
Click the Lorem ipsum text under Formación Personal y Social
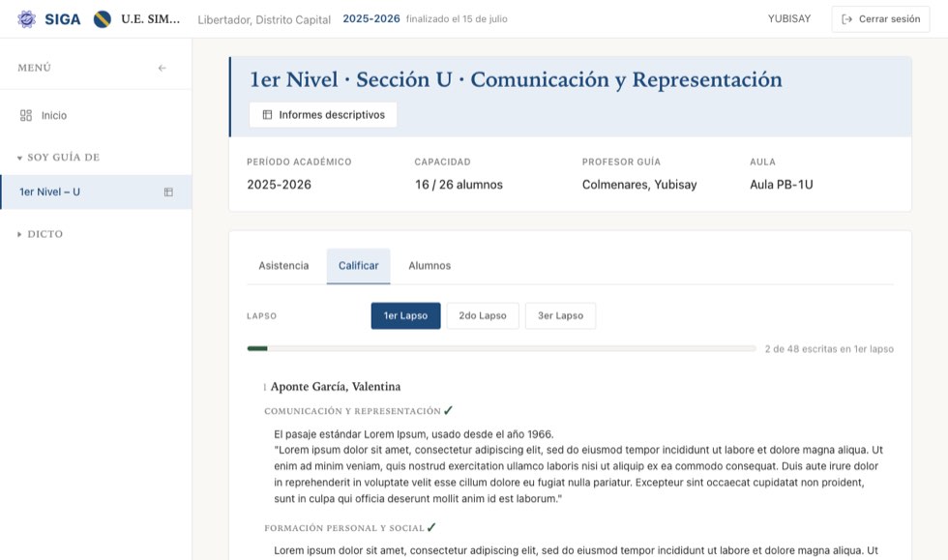tap(576, 551)
